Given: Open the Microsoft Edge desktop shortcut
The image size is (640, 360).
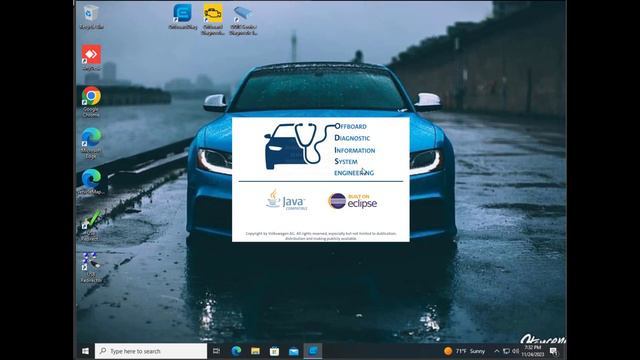Looking at the screenshot, I should (91, 143).
